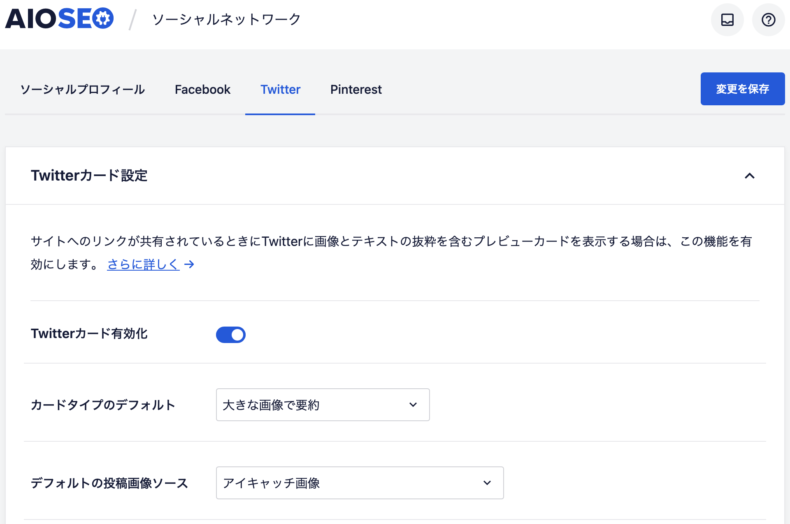This screenshot has width=790, height=524.
Task: Click the arrow icon beside さらに詳しく
Action: [189, 265]
